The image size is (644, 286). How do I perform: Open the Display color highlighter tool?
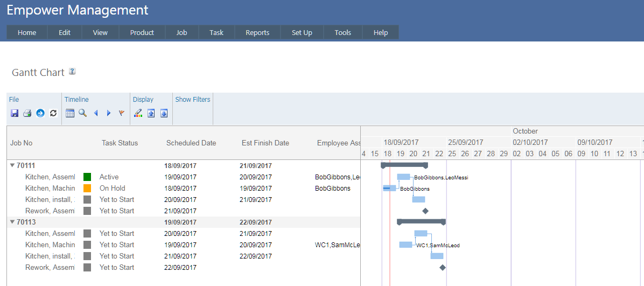tap(138, 113)
